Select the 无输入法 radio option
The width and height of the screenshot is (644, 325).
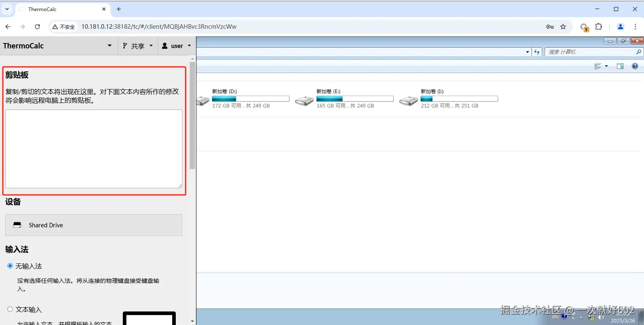coord(10,266)
